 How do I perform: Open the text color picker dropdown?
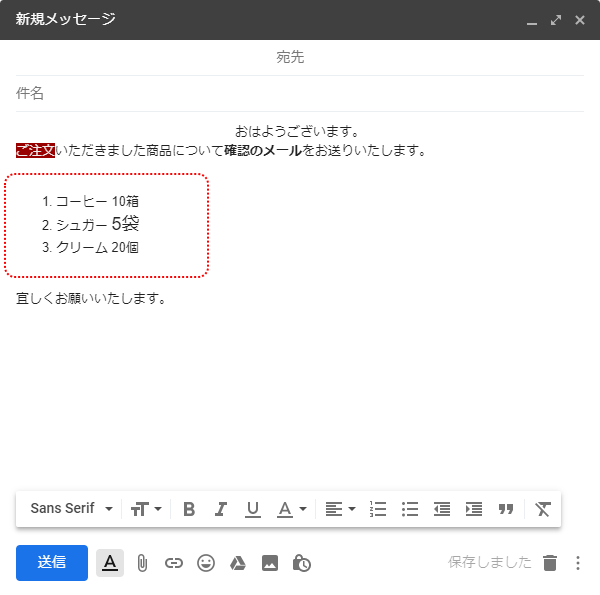point(292,509)
